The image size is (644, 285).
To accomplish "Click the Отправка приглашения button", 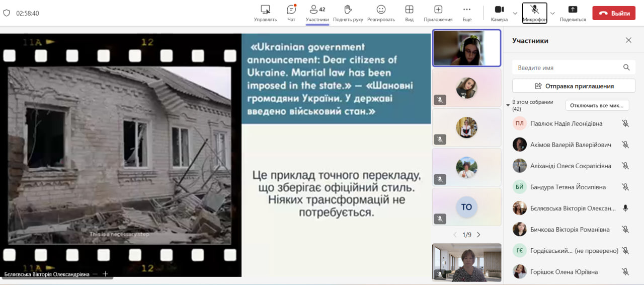I will click(574, 86).
